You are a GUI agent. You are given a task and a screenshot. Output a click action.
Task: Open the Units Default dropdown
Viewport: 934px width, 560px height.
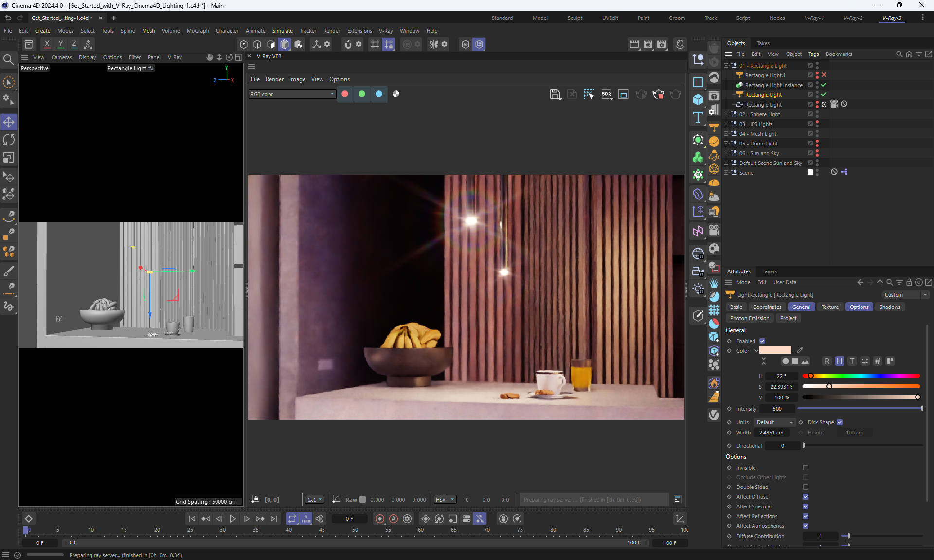pos(774,422)
